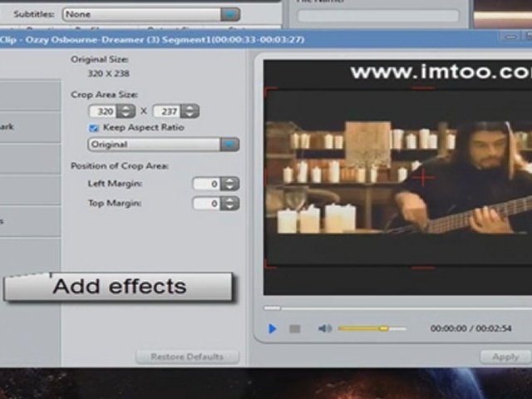The width and height of the screenshot is (532, 399).
Task: Click the crop height spinner arrows
Action: pos(190,111)
